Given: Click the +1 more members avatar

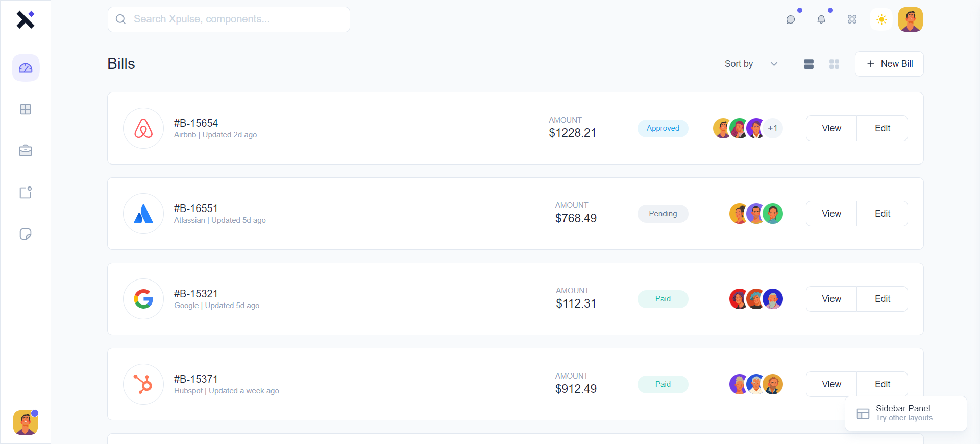Looking at the screenshot, I should click(x=773, y=128).
